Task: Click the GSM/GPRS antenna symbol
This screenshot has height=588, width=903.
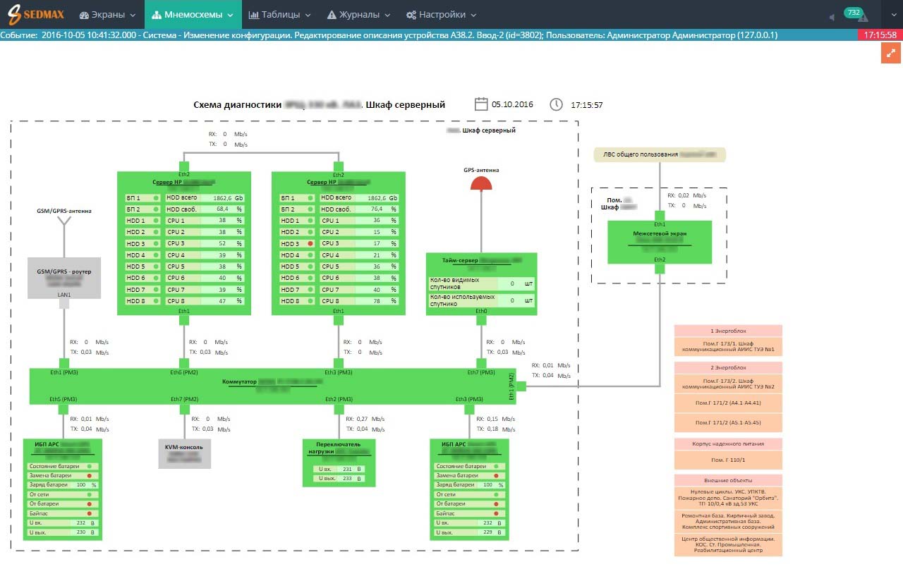Action: [64, 225]
